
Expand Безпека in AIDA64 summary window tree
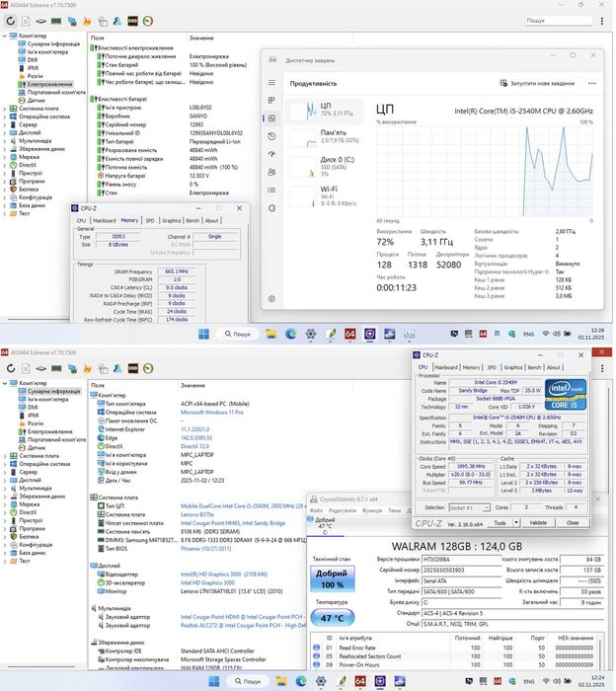click(x=4, y=536)
